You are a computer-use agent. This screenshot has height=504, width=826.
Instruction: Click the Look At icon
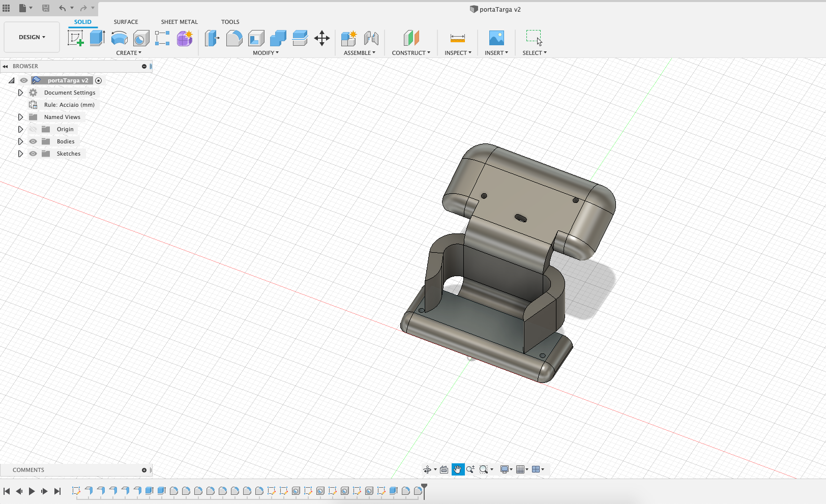click(444, 469)
